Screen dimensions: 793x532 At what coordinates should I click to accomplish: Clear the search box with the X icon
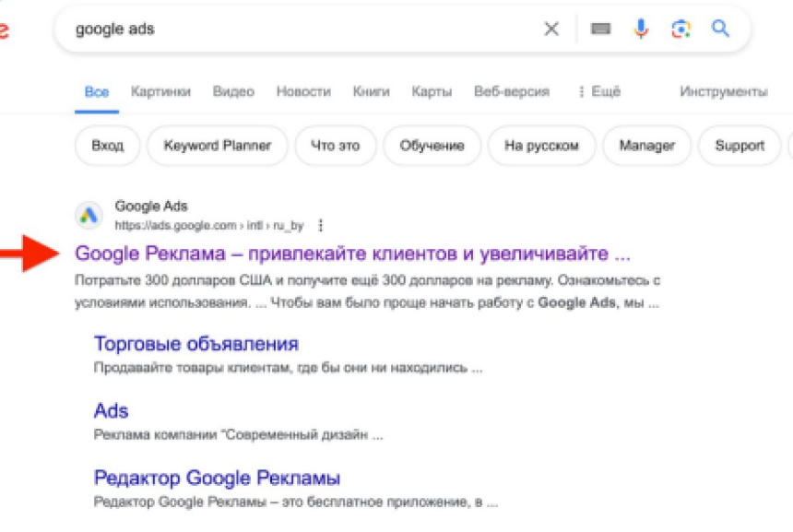[551, 29]
